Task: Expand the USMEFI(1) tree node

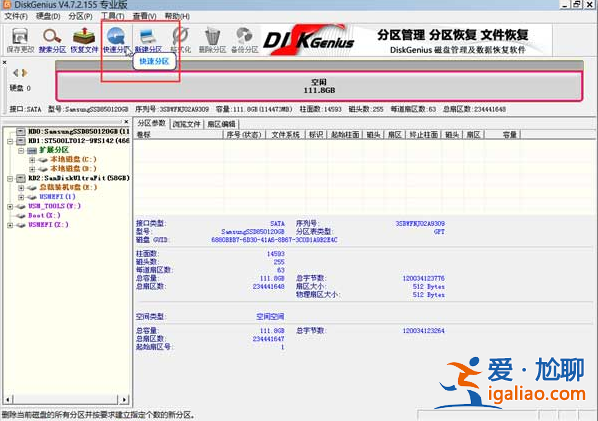Action: 21,197
